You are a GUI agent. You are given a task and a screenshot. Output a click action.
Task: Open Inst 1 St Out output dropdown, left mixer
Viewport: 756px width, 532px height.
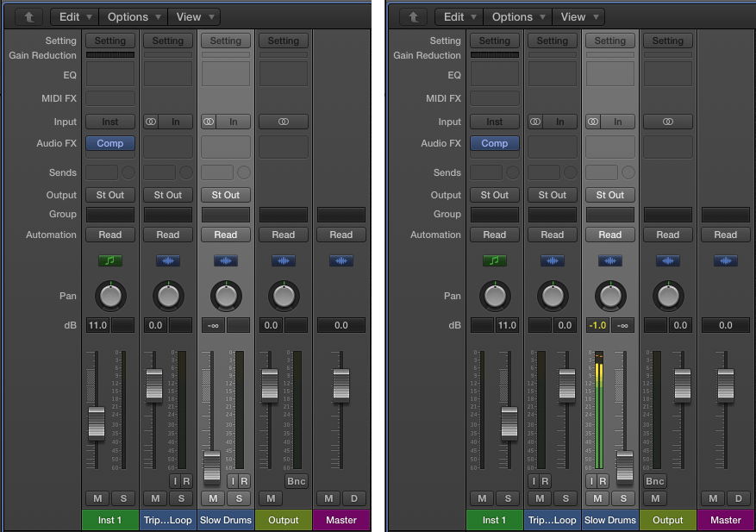[110, 196]
